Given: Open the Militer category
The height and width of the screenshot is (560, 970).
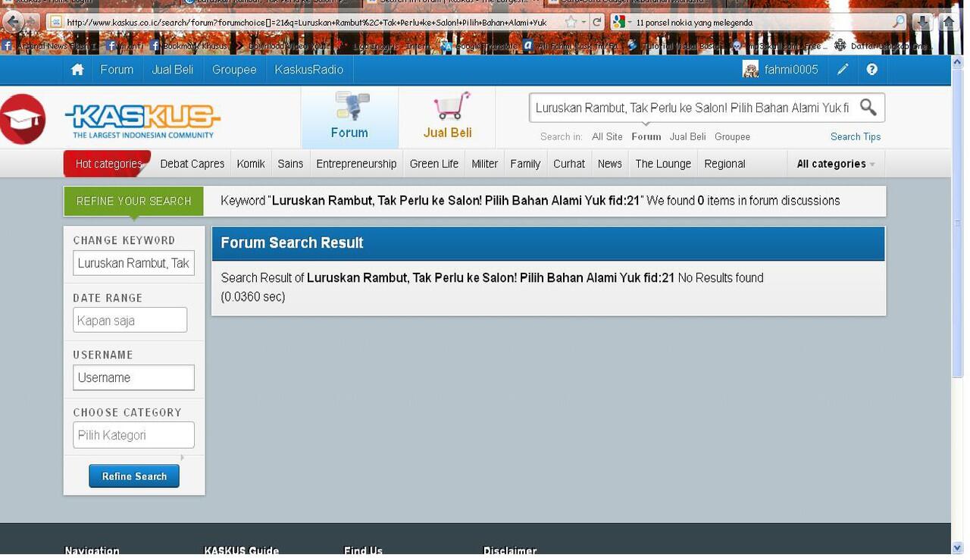Looking at the screenshot, I should coord(484,164).
